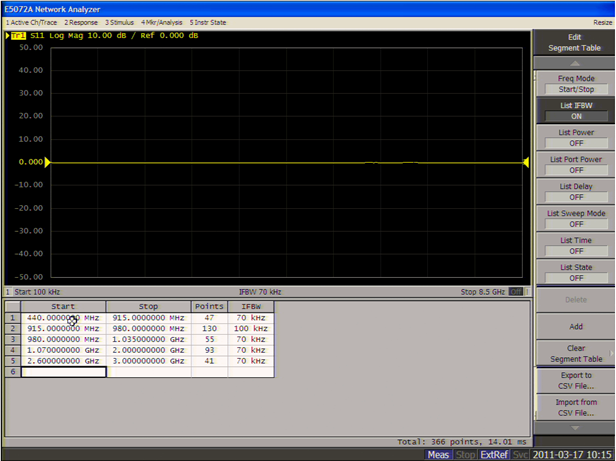Viewport: 616px width, 461px height.
Task: Open the Mkr/Analysis menu
Action: tap(162, 22)
